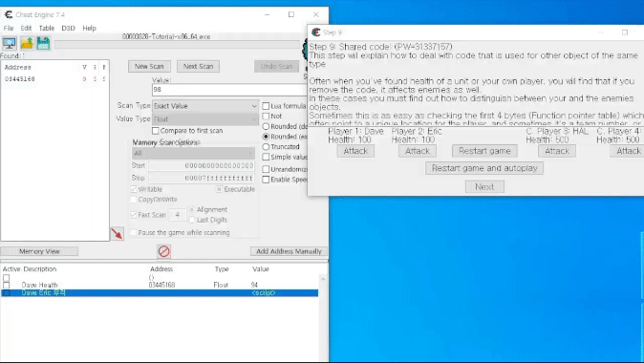
Task: Open the Table menu
Action: pyautogui.click(x=47, y=29)
